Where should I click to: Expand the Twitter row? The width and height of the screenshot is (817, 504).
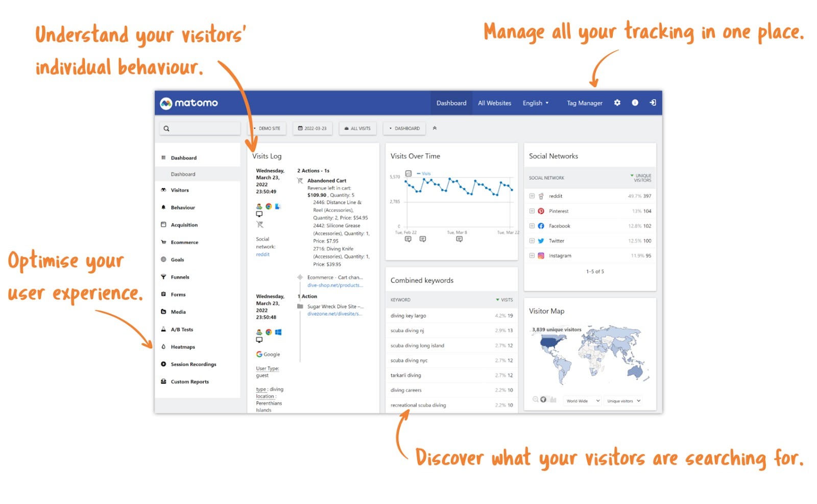pos(532,240)
